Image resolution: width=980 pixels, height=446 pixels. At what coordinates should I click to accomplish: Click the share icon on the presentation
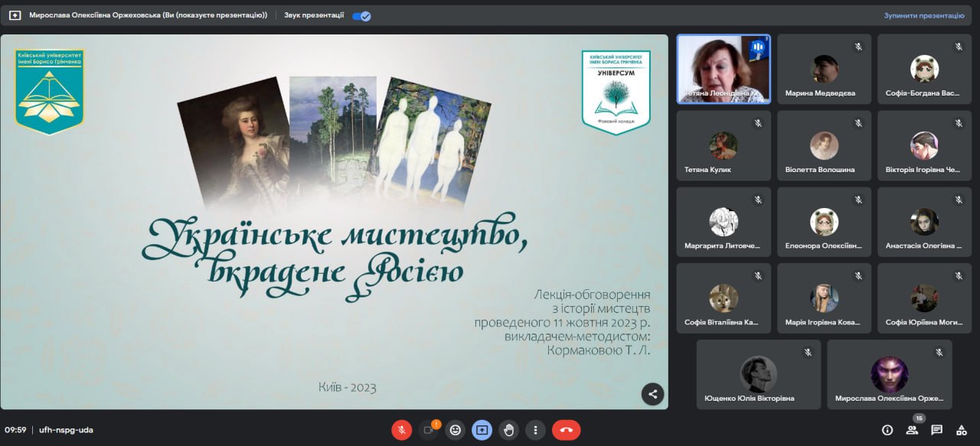pos(652,394)
